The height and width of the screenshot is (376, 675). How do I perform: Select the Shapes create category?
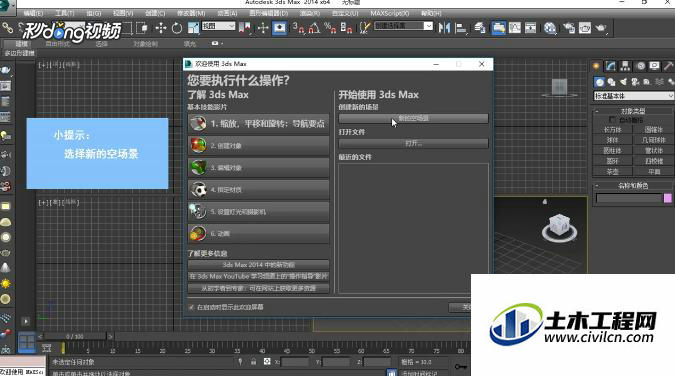[611, 82]
